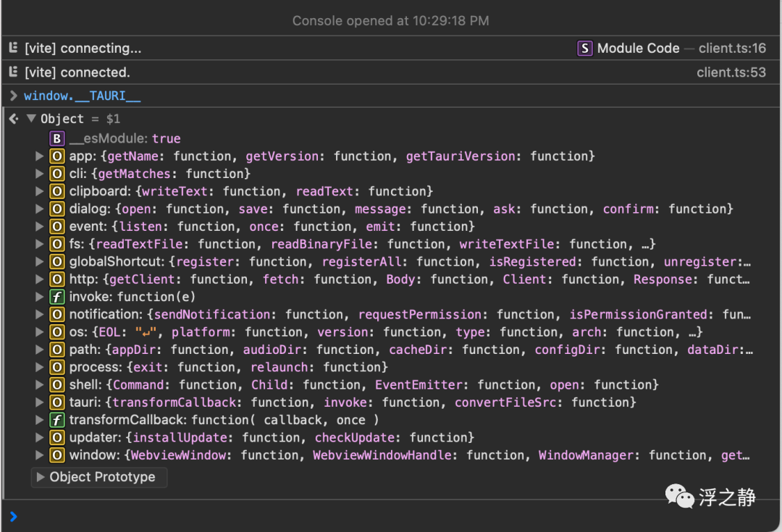This screenshot has height=532, width=782.
Task: Click the log icon beside vite connecting message
Action: coord(13,48)
